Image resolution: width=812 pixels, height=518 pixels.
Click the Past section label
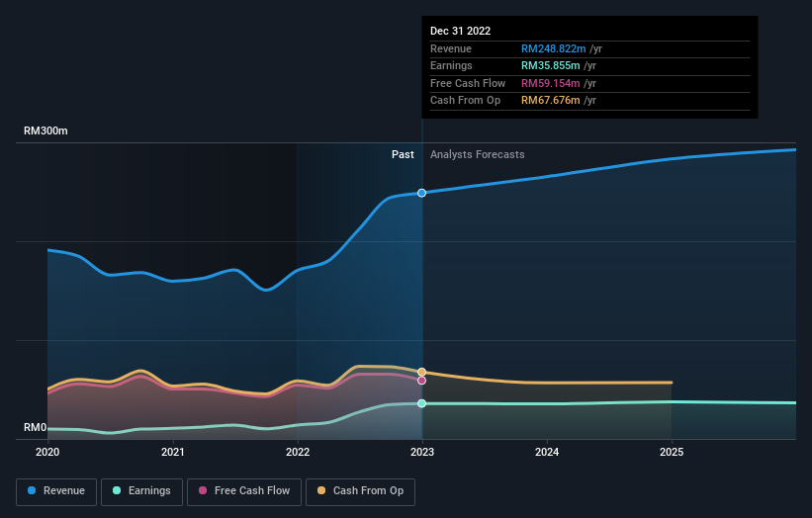[403, 155]
